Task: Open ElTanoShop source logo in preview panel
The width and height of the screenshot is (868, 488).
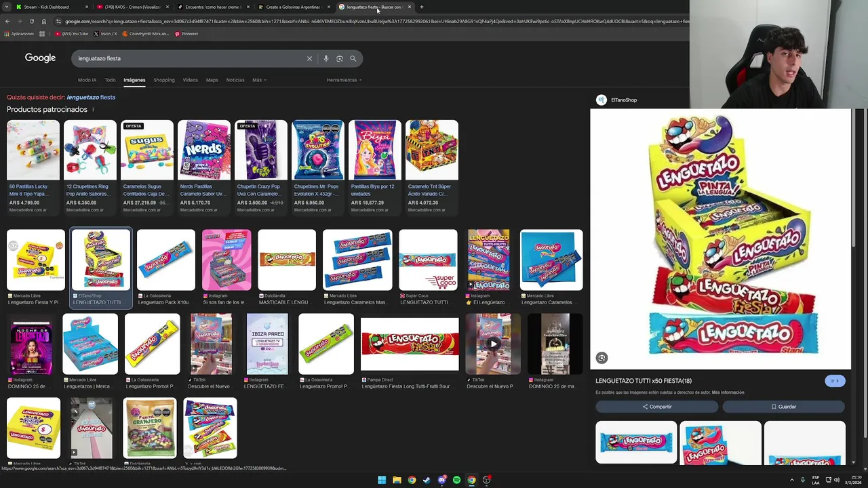Action: 601,100
